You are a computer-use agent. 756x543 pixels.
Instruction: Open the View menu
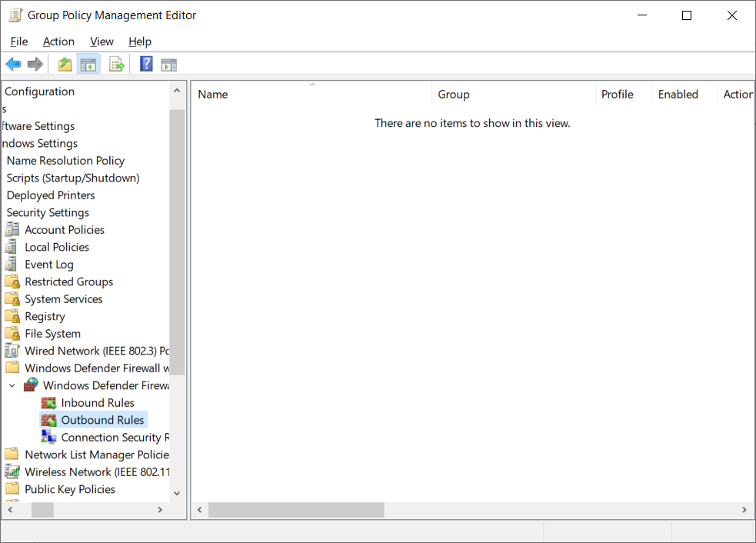102,42
